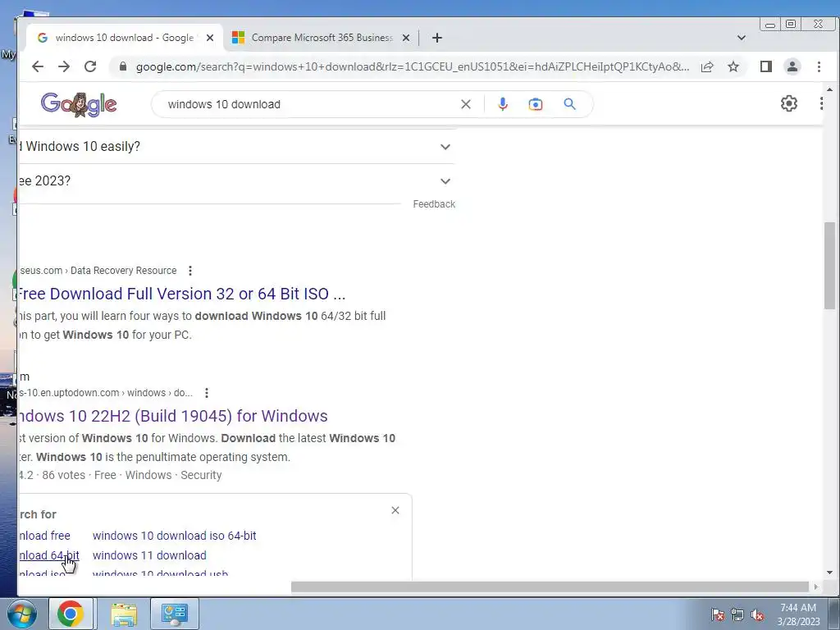Go forward with the browser forward arrow
Viewport: 840px width, 630px height.
tap(64, 66)
